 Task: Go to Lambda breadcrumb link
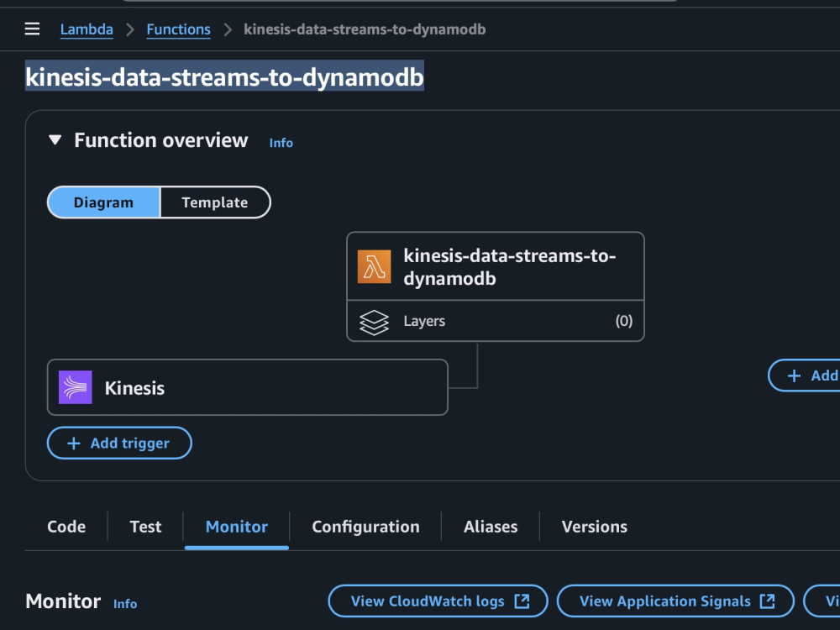[87, 29]
